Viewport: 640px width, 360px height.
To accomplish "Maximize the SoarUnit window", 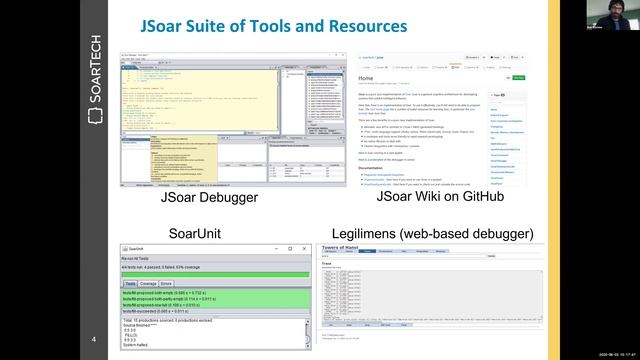I will (290, 249).
